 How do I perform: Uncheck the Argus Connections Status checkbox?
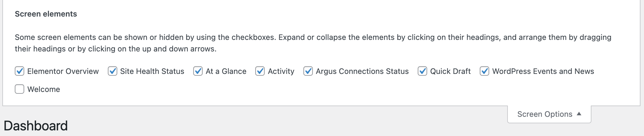pos(308,71)
